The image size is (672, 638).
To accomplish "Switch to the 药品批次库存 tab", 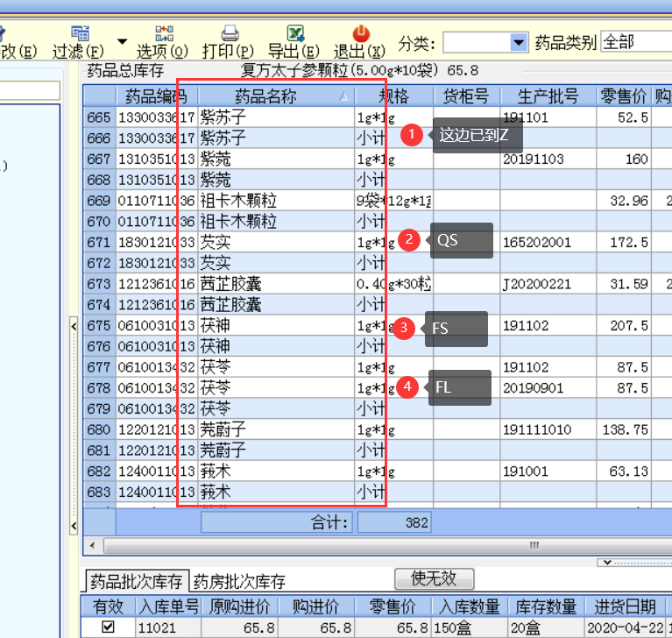I will point(137,582).
